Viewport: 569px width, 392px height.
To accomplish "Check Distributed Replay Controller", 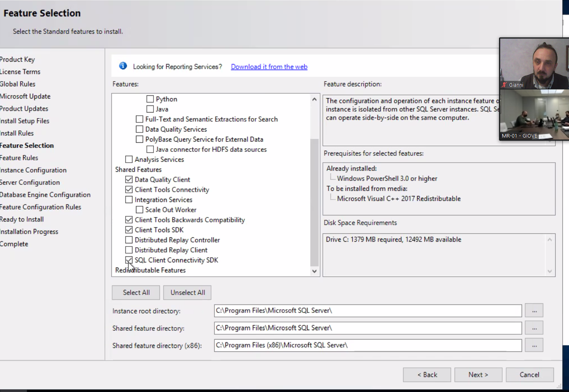I will point(129,240).
